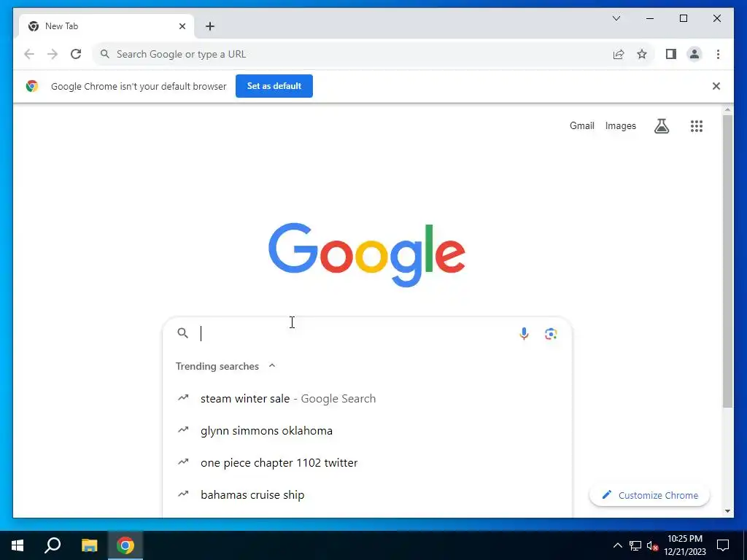Image resolution: width=747 pixels, height=560 pixels.
Task: Open Google Lens image search icon
Action: (x=551, y=334)
